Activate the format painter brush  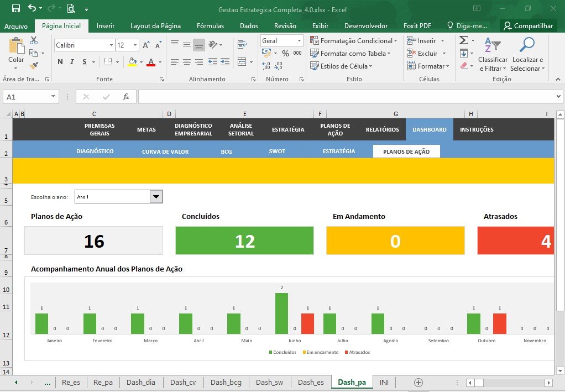34,65
